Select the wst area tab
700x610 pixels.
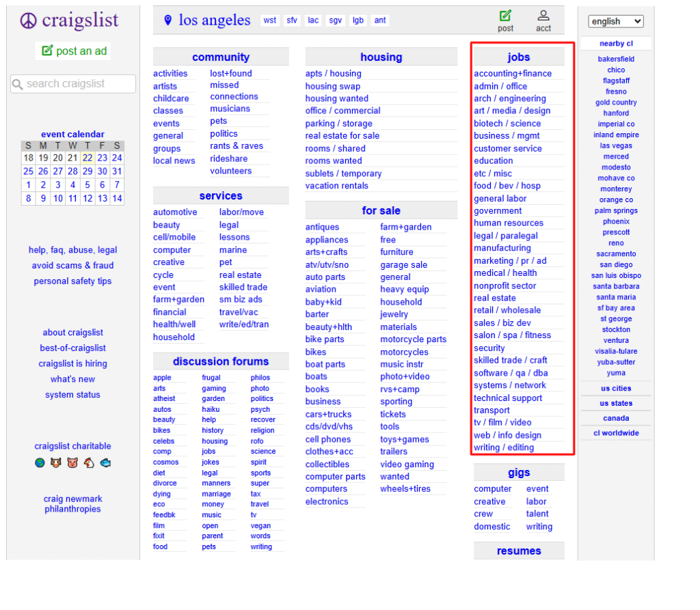click(269, 20)
